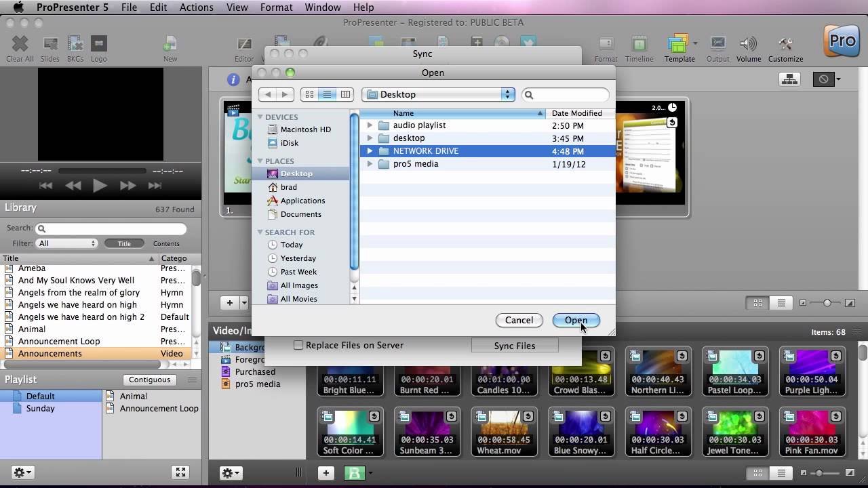
Task: Open the Template toolbar icon
Action: pos(678,45)
